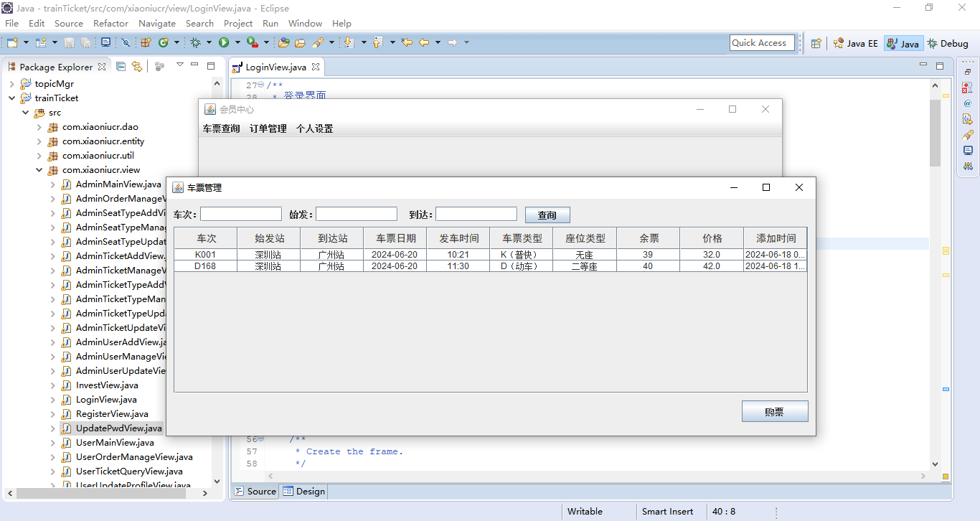Collapse All in Package Explorer
This screenshot has width=980, height=521.
121,66
